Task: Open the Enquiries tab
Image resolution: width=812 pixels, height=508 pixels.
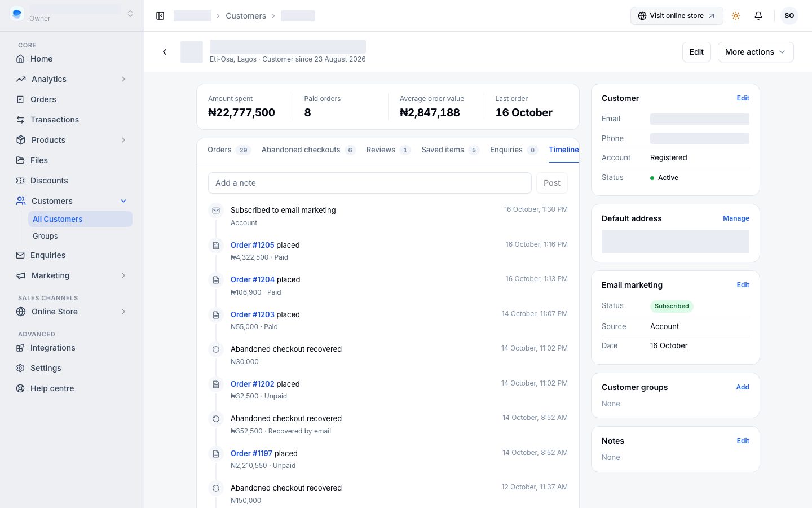Action: [514, 150]
